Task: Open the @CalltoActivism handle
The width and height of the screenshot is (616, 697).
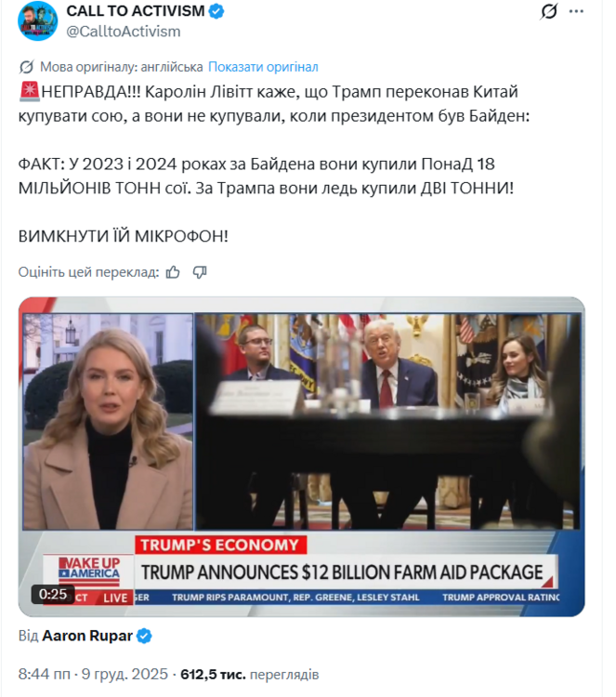Action: (124, 32)
